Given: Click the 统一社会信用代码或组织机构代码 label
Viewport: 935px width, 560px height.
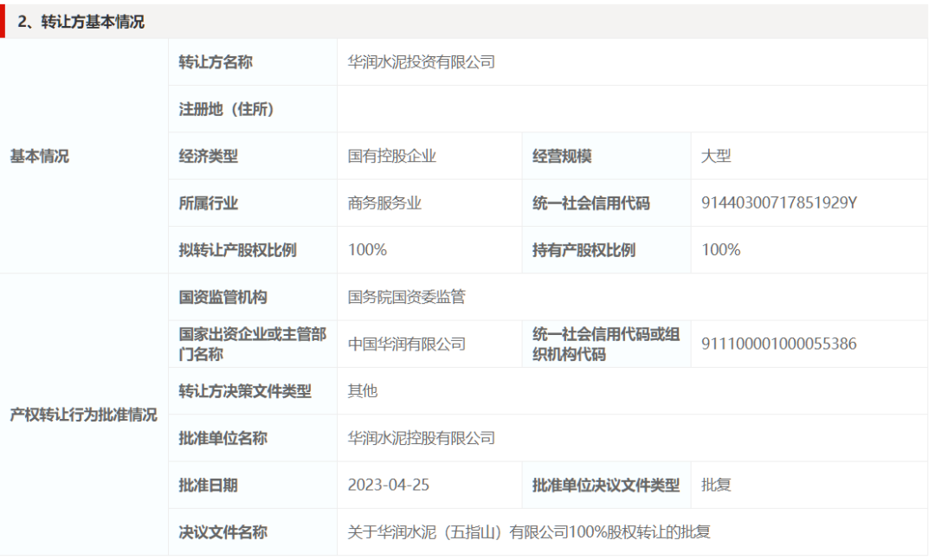Looking at the screenshot, I should click(x=606, y=344).
